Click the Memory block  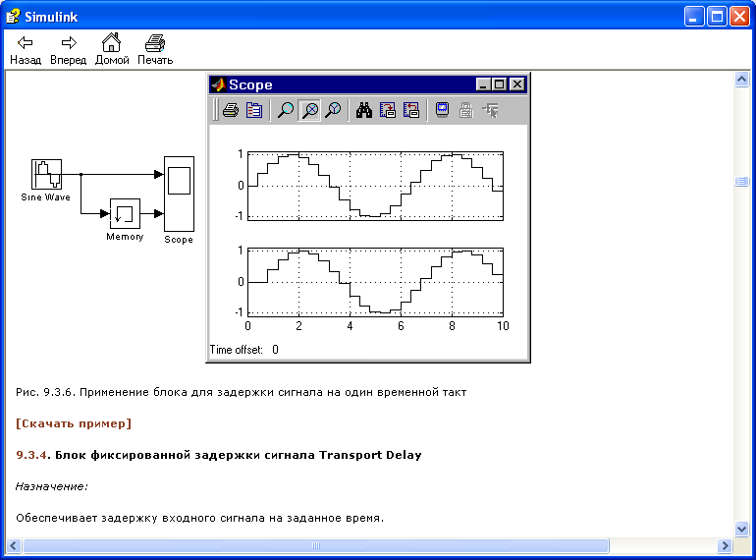pos(125,213)
